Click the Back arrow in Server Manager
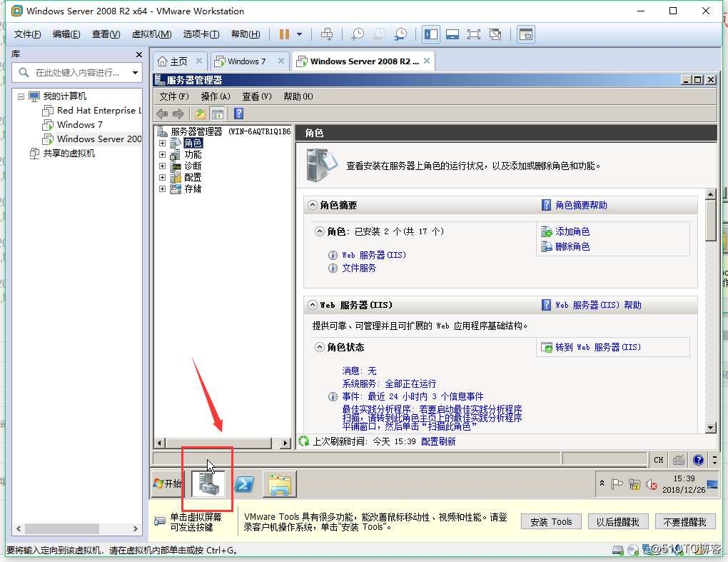 (x=162, y=114)
